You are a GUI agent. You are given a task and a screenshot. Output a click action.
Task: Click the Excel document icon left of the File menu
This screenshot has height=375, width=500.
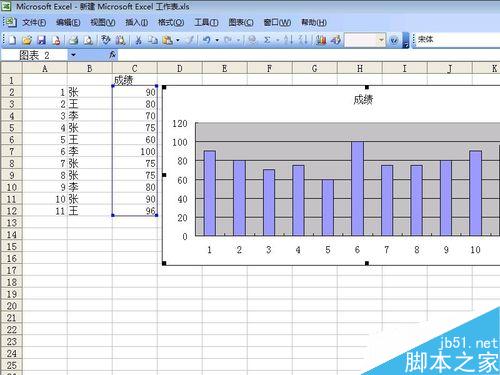point(11,22)
